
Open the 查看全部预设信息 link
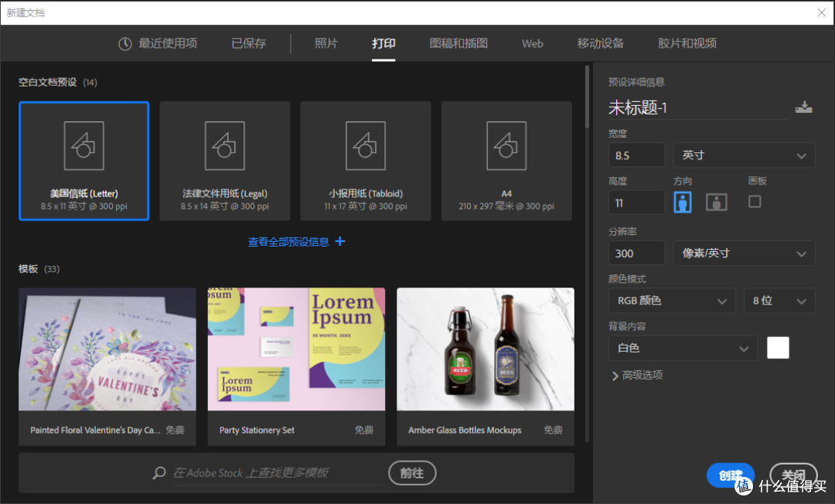pyautogui.click(x=290, y=241)
